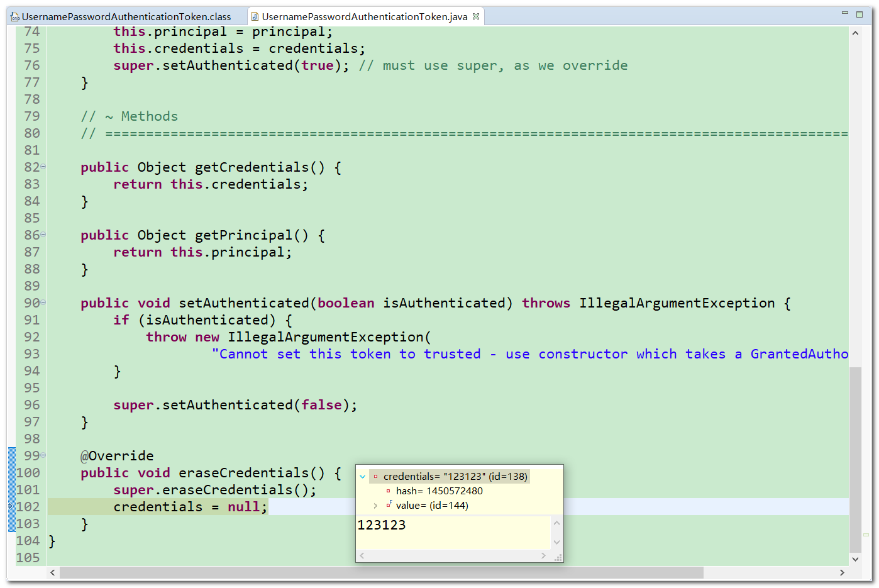
Task: Maximize the editor area
Action: pyautogui.click(x=860, y=14)
